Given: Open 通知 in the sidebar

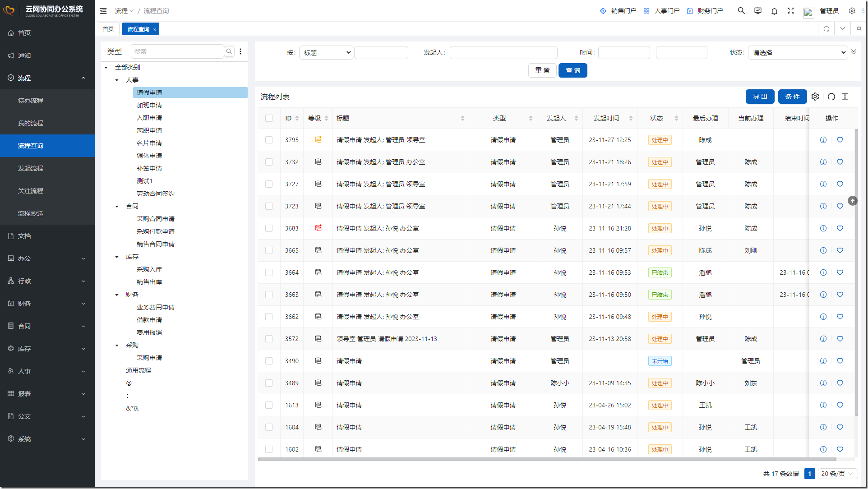Looking at the screenshot, I should click(x=47, y=55).
